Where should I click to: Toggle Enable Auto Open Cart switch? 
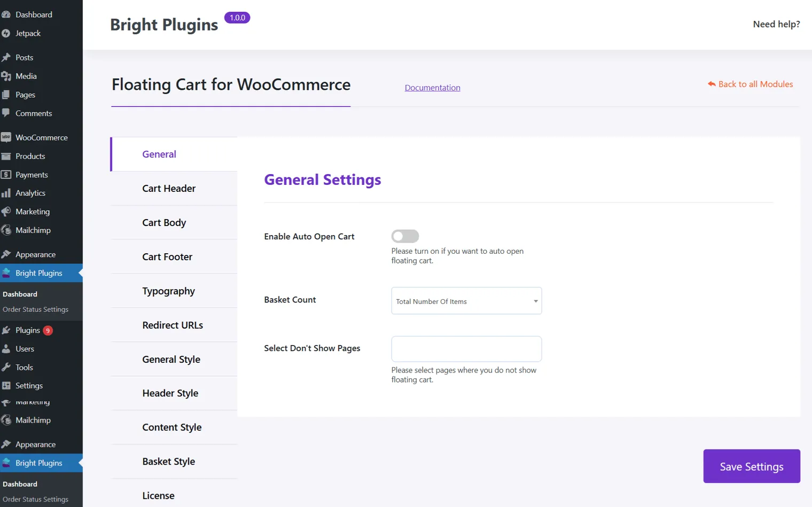(x=405, y=236)
